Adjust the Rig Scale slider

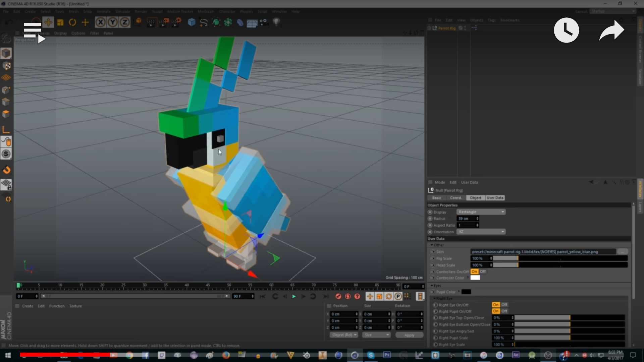(x=560, y=258)
